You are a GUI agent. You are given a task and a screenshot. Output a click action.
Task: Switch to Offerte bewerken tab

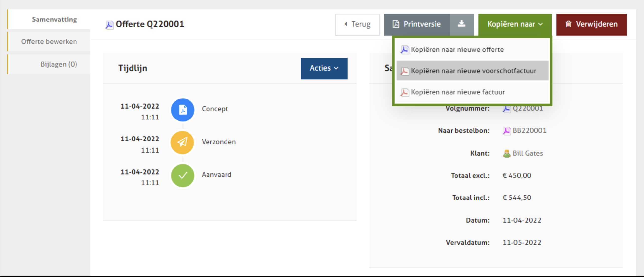pos(49,41)
